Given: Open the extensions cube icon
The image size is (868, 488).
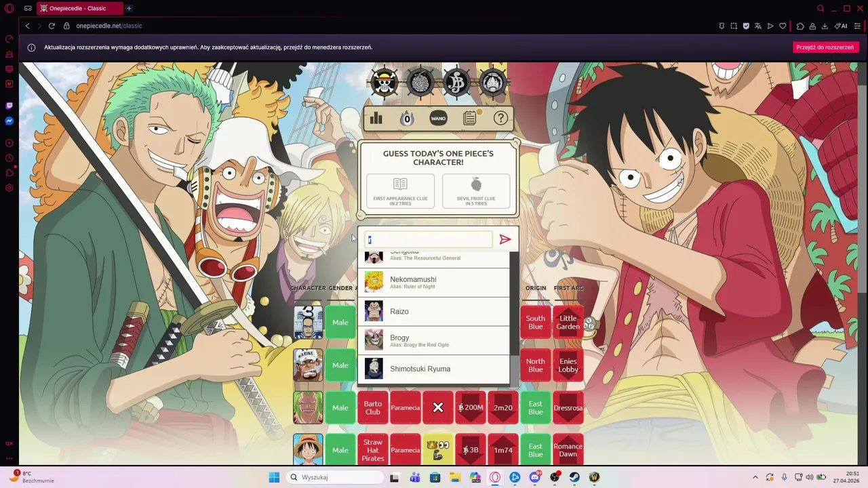Looking at the screenshot, I should tap(800, 26).
